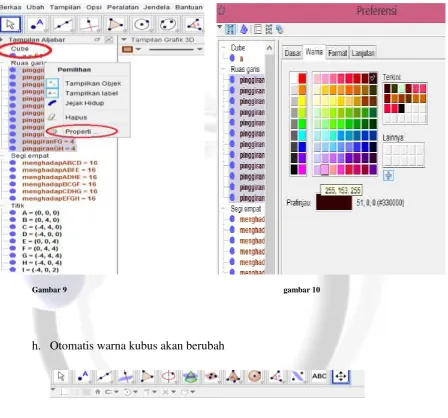Toggle visibility circle of menghadapABCD
The width and height of the screenshot is (448, 418).
13,163
